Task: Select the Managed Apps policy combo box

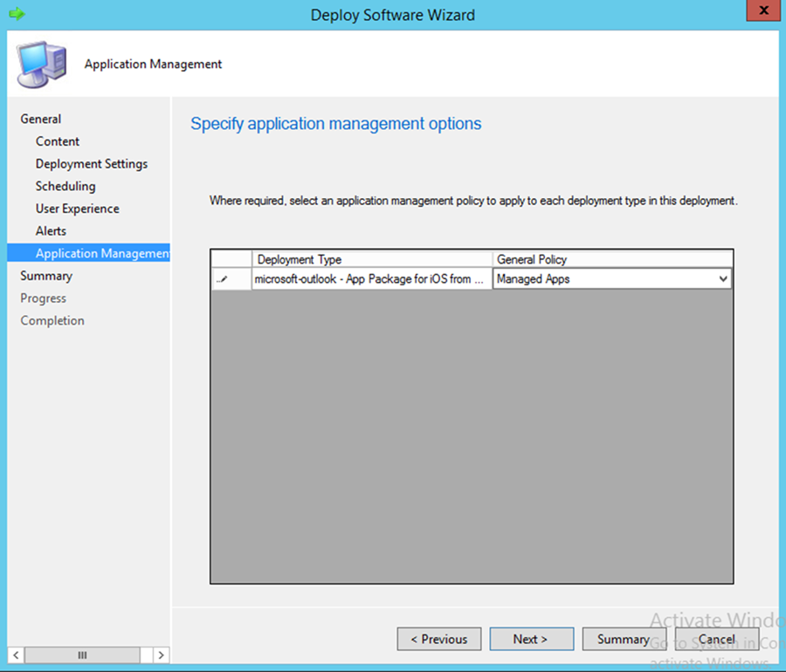Action: [x=611, y=279]
